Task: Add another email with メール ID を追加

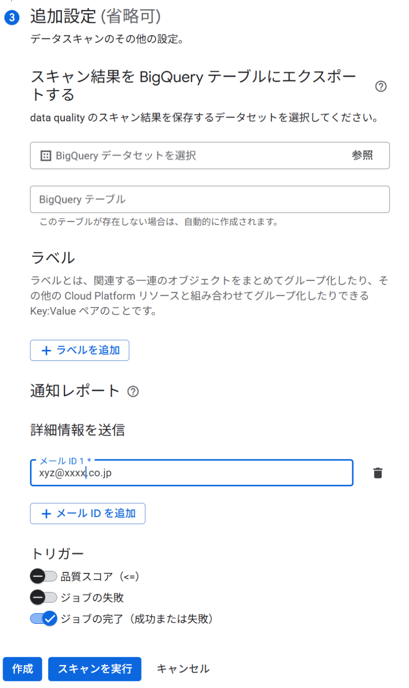Action: (88, 513)
